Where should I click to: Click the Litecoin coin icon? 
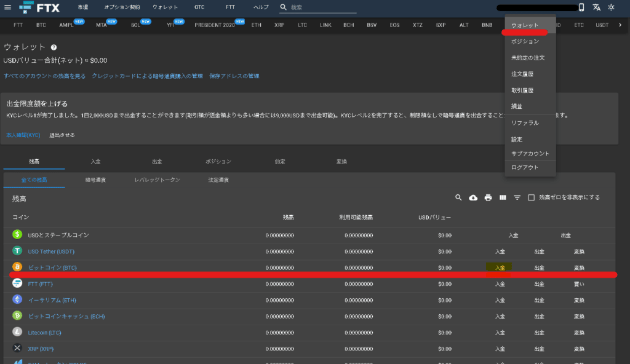coord(17,332)
